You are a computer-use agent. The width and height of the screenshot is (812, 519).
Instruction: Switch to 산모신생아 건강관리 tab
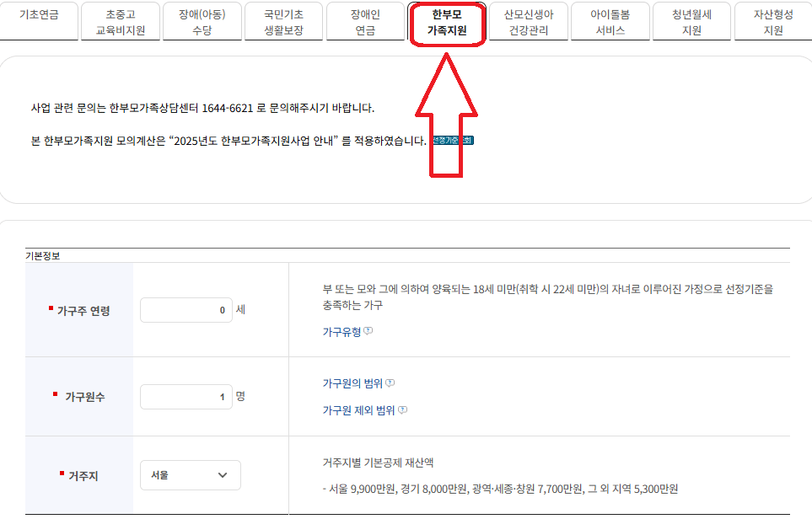click(x=529, y=21)
